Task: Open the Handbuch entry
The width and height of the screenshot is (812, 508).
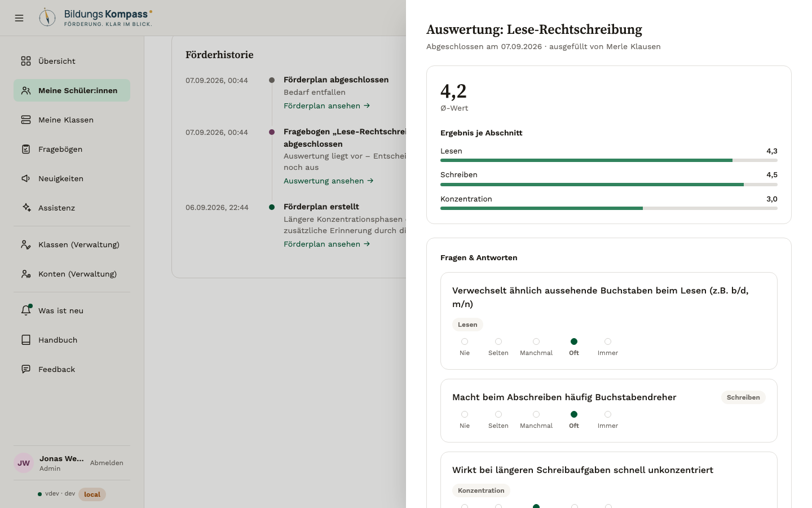Action: coord(72,340)
